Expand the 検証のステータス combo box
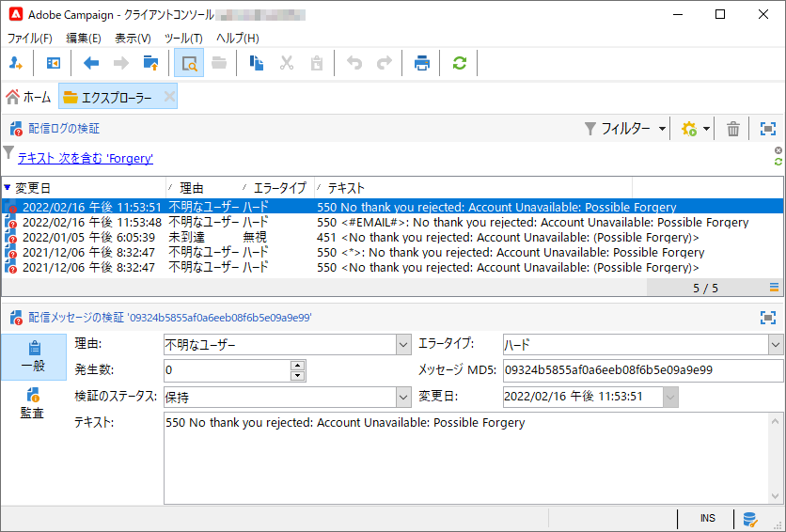The image size is (786, 532). click(403, 398)
